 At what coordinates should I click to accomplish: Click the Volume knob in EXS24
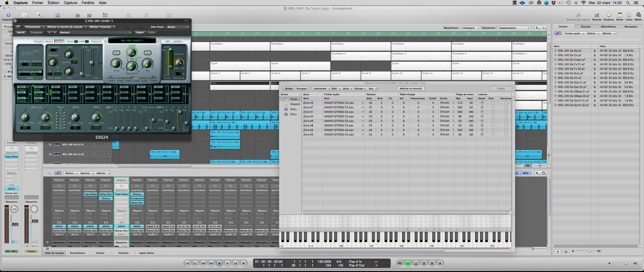pyautogui.click(x=179, y=62)
